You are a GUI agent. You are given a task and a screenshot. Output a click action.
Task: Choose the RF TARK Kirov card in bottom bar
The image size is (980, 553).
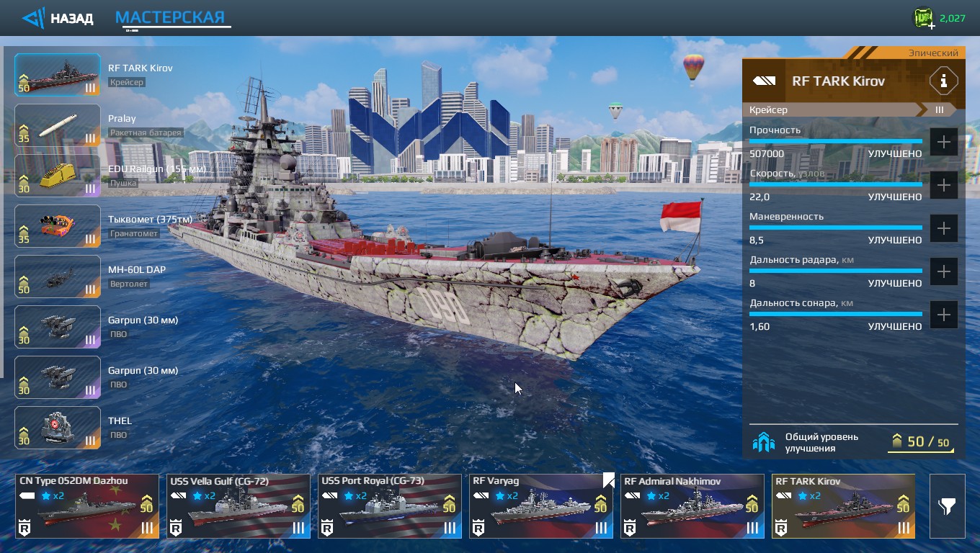coord(844,506)
